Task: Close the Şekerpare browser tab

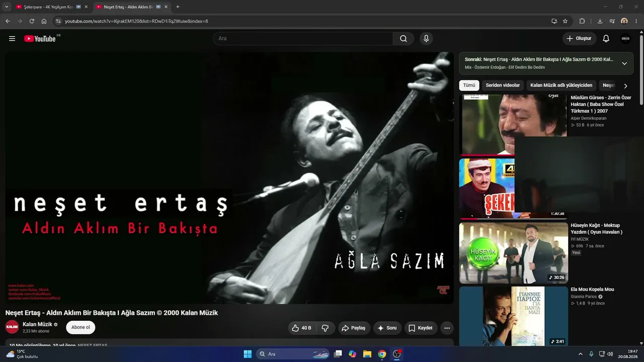Action: coord(86,7)
